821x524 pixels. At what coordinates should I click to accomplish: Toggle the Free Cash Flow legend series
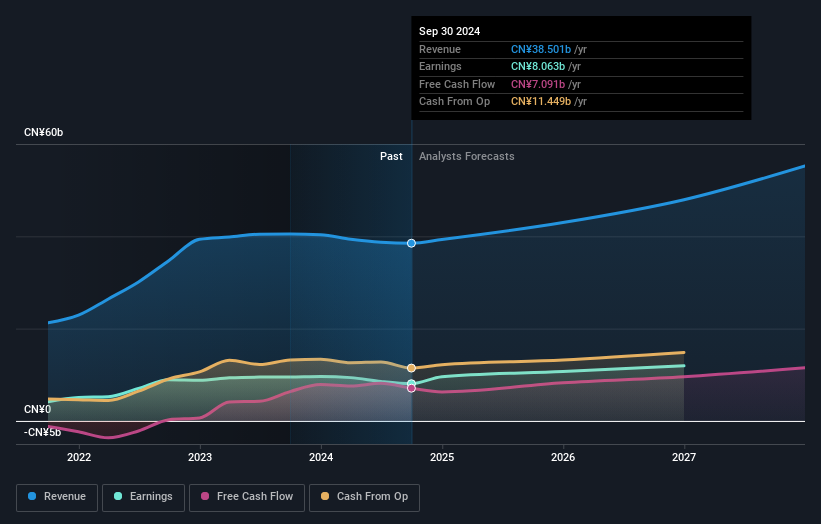point(247,497)
